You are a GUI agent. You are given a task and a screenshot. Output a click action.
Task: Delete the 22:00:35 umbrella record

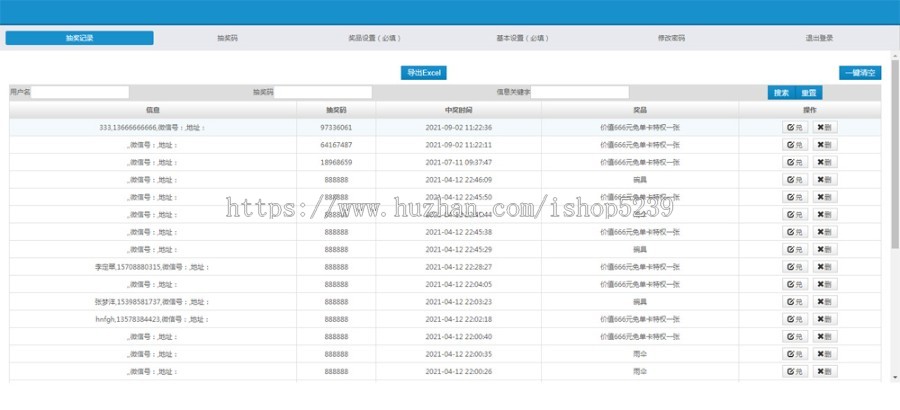pyautogui.click(x=825, y=354)
